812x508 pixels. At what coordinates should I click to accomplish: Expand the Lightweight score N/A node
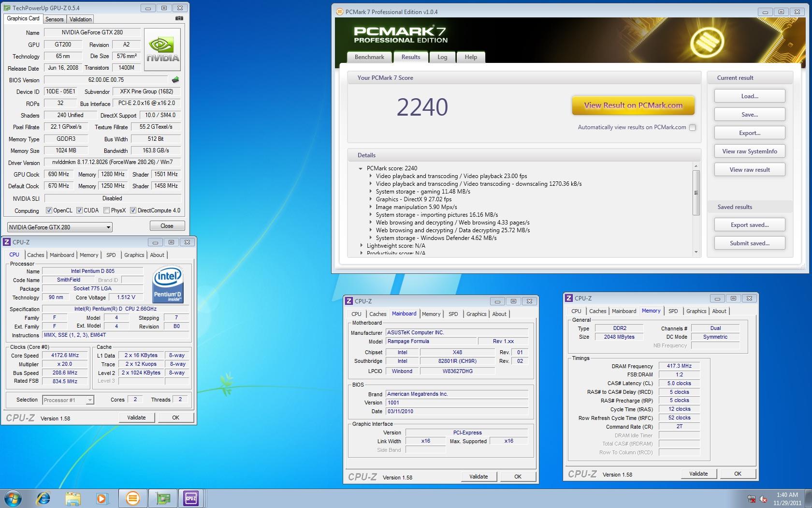[x=361, y=246]
